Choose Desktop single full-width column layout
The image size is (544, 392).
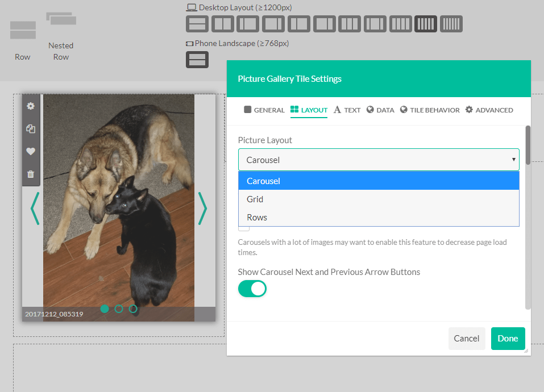[197, 24]
